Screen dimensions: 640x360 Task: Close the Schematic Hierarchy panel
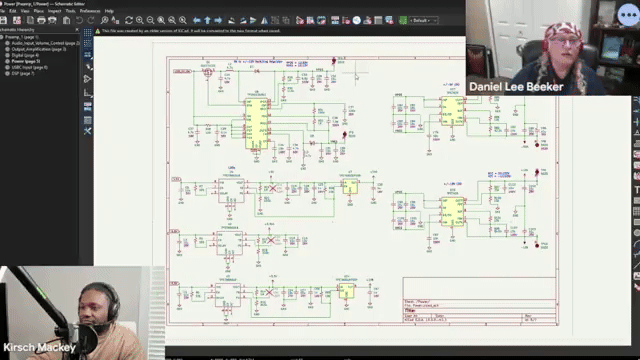(77, 30)
